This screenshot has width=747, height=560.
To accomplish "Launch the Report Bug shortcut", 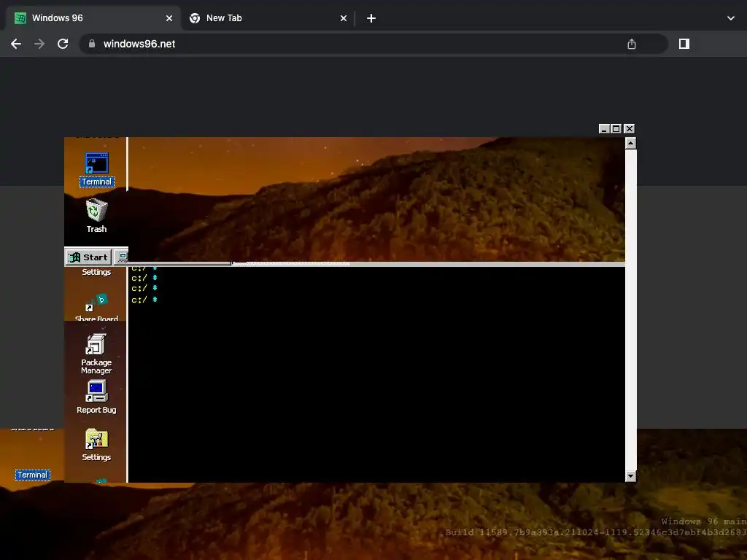I will coord(97,391).
